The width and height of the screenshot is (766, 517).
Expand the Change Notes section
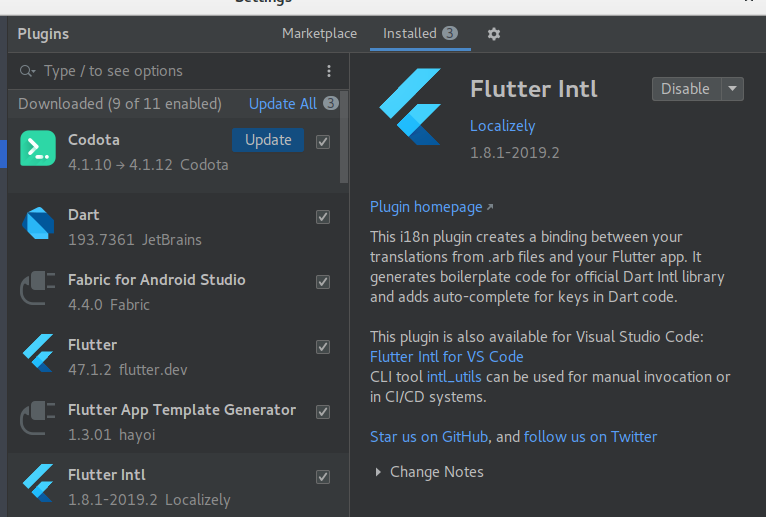pos(378,472)
